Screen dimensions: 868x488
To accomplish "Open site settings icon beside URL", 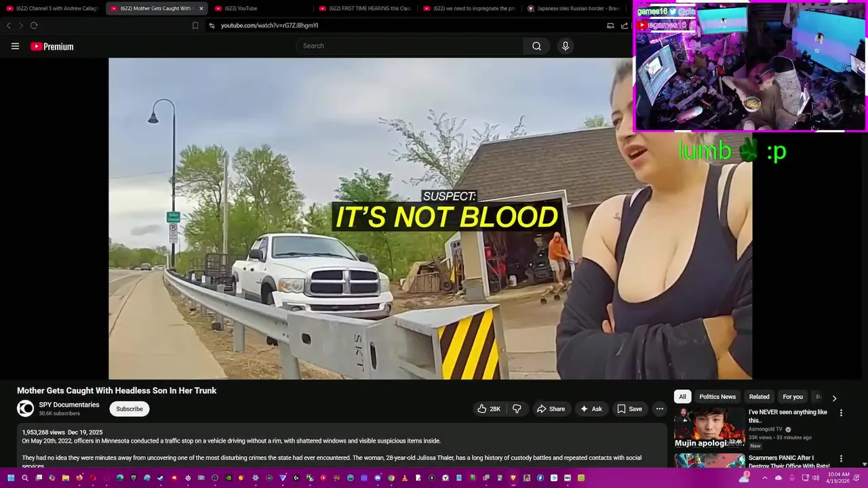I will click(x=212, y=25).
